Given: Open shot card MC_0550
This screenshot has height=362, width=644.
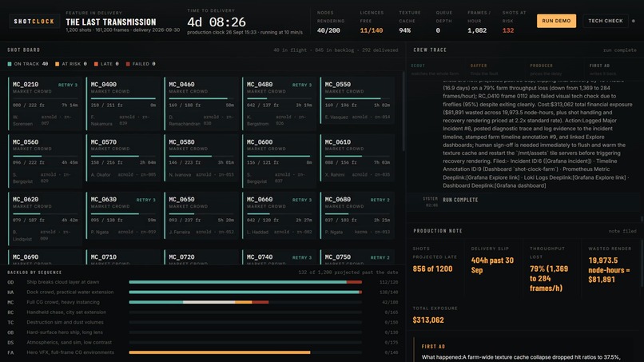Looking at the screenshot, I should 357,100.
